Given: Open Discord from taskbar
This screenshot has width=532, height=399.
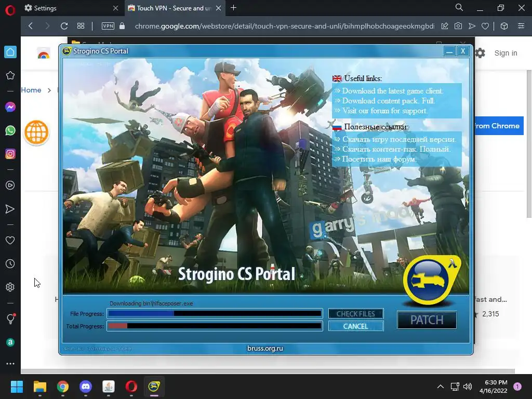Looking at the screenshot, I should [x=86, y=387].
